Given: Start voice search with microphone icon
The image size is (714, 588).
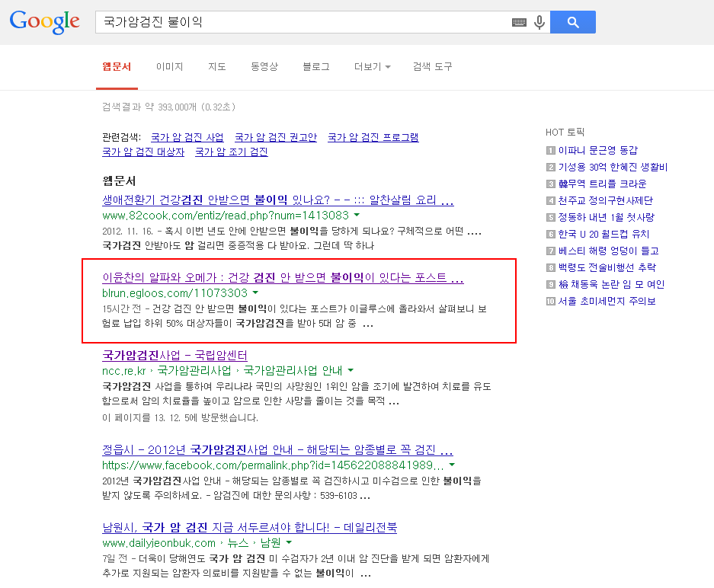Looking at the screenshot, I should tap(540, 22).
